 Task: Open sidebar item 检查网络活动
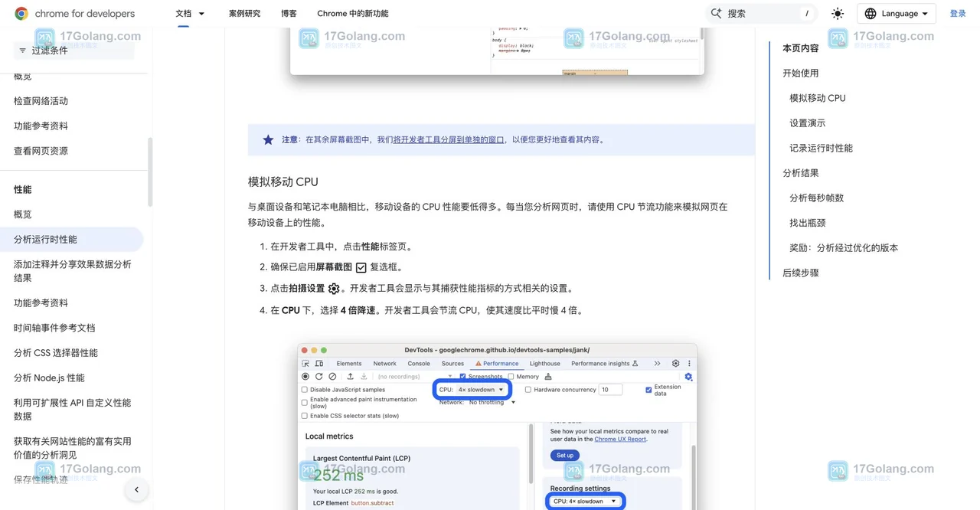41,101
